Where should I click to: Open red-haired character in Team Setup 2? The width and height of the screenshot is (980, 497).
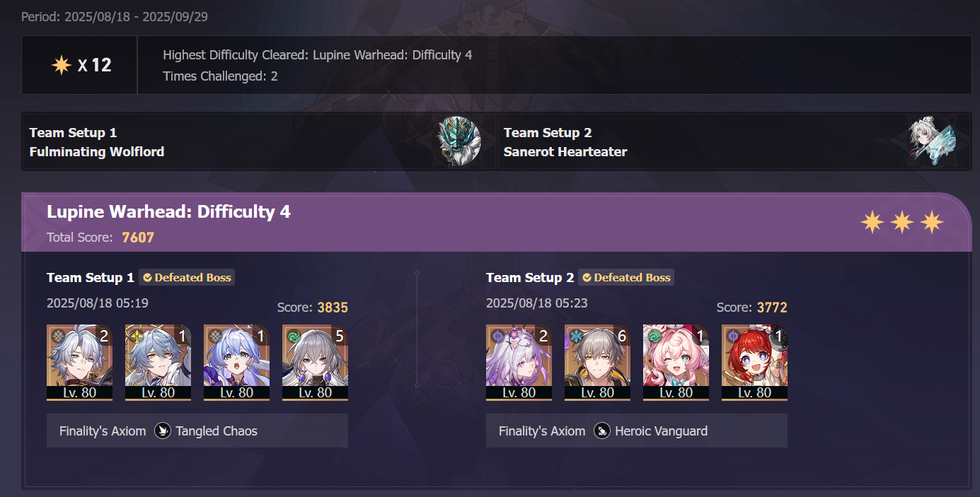(x=754, y=363)
